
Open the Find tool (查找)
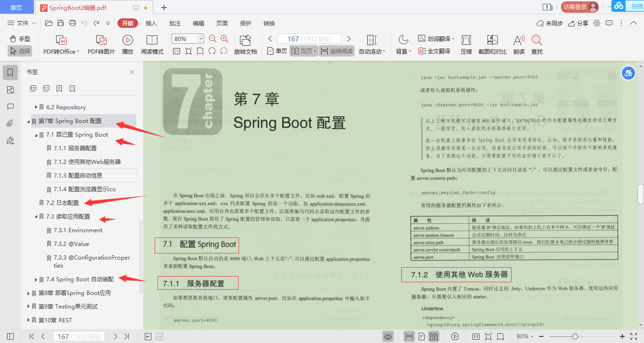(x=537, y=45)
